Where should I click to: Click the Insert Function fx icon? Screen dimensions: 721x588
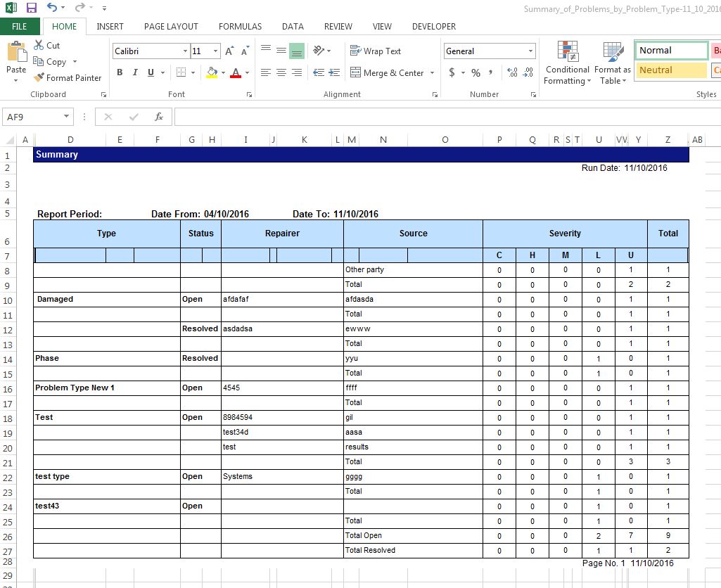click(x=159, y=117)
